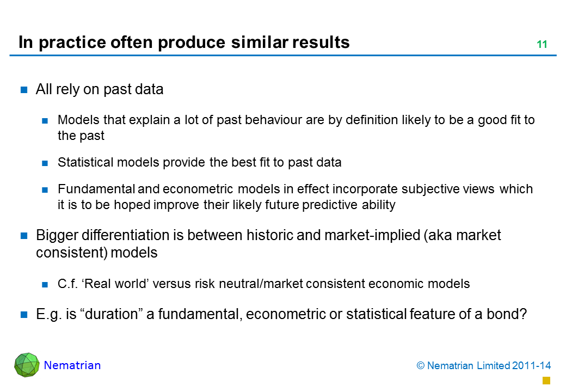Select the slide number 11
566x392 pixels.
click(x=542, y=45)
